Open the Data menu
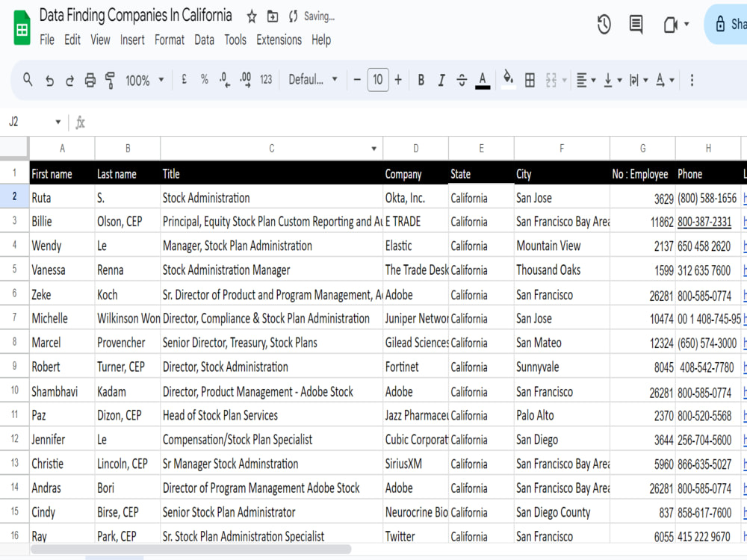This screenshot has height=560, width=747. (x=204, y=40)
